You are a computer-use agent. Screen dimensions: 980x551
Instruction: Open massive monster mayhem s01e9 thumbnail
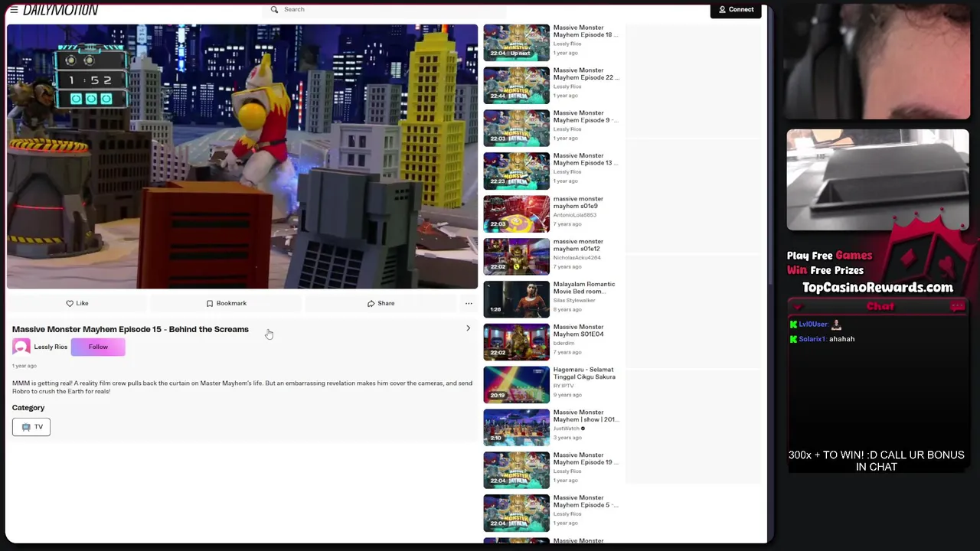pos(516,214)
